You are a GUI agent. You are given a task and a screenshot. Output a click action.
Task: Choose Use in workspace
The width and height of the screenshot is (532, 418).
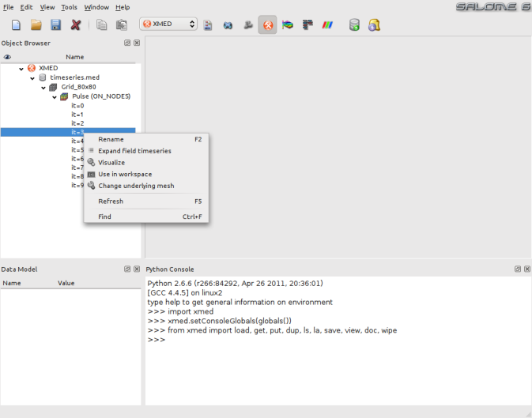pos(146,175)
